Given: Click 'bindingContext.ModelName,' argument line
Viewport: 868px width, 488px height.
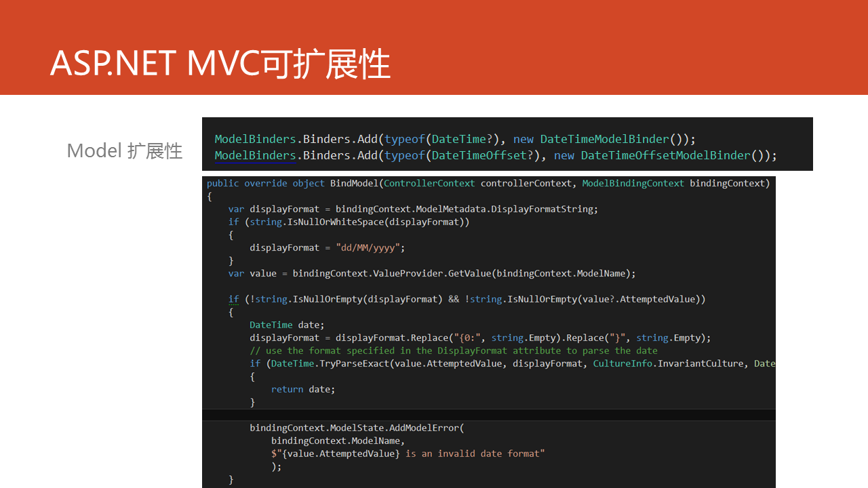Looking at the screenshot, I should (338, 441).
